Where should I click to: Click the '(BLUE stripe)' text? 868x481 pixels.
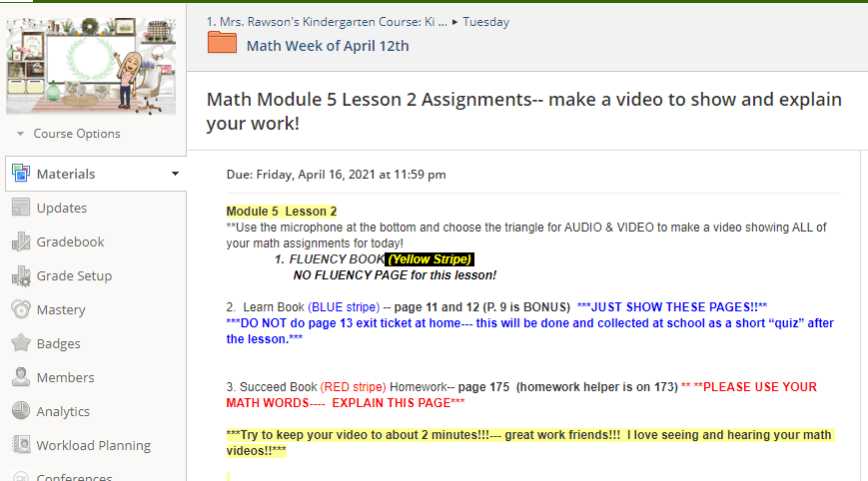[x=344, y=307]
